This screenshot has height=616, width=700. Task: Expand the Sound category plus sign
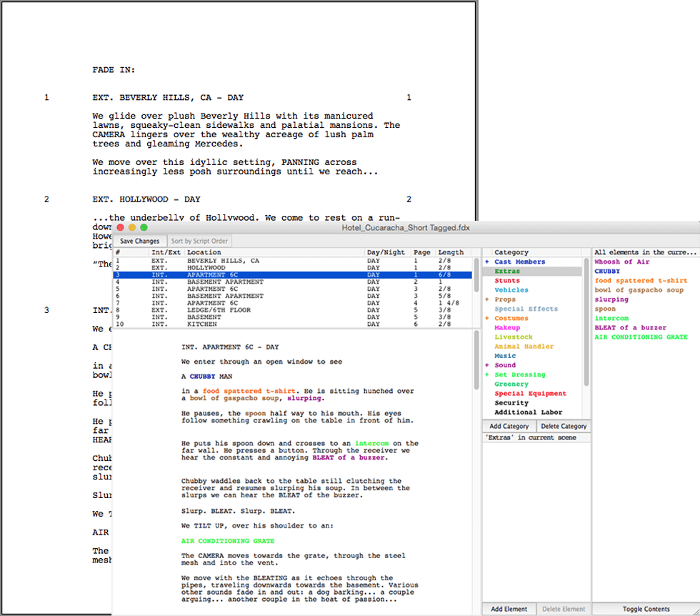coord(487,365)
